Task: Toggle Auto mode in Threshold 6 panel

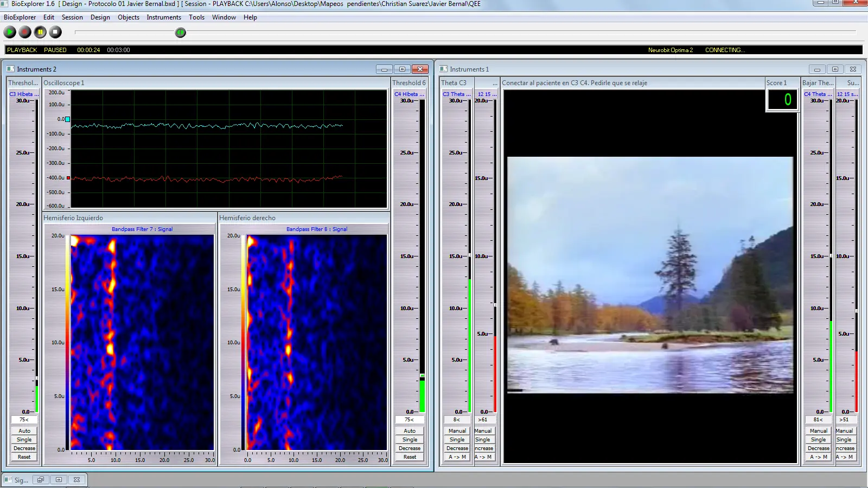Action: (410, 431)
